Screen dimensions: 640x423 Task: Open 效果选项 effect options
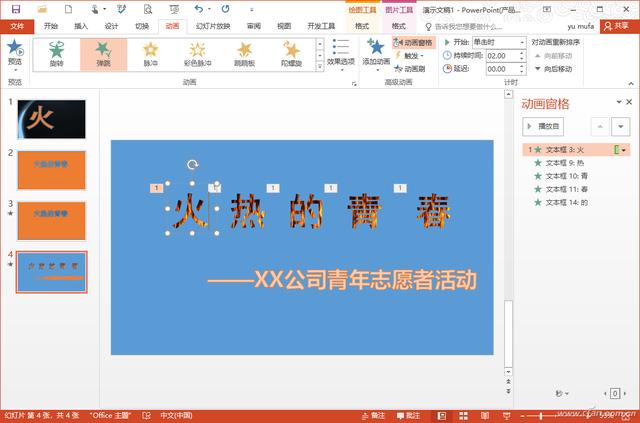point(341,55)
